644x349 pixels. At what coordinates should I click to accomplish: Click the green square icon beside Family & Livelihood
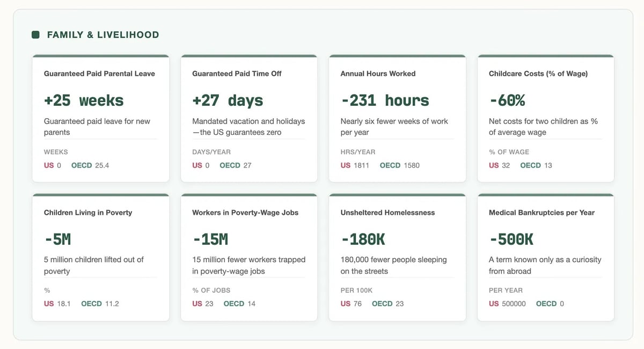point(36,35)
